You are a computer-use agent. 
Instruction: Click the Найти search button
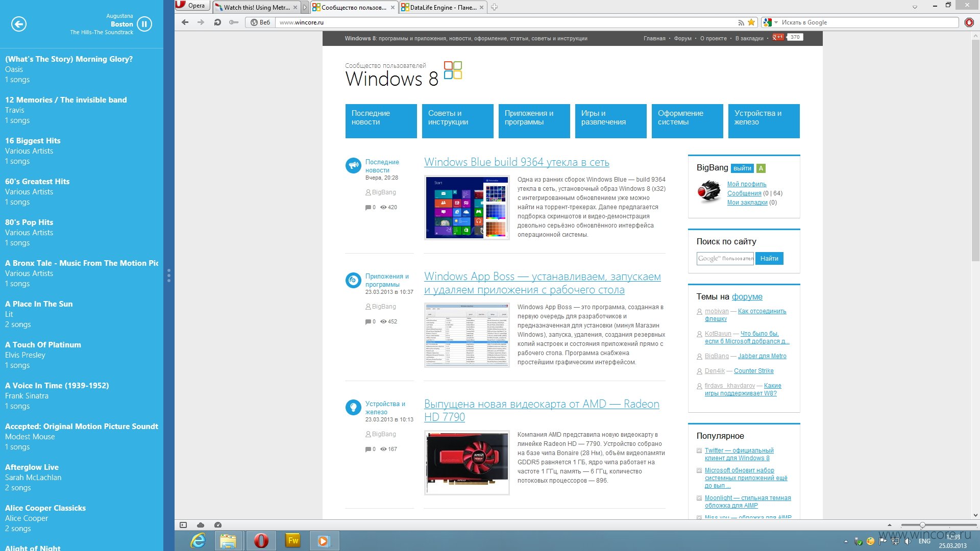coord(769,259)
